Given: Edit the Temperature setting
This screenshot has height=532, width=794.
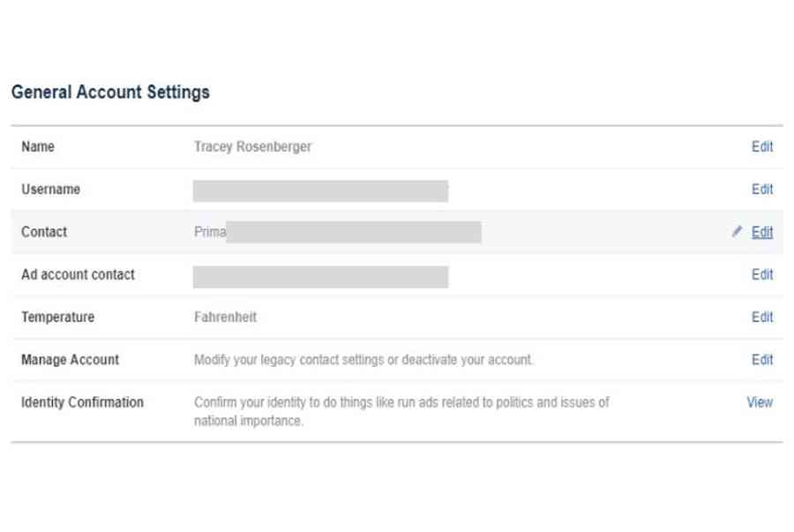Looking at the screenshot, I should 762,317.
